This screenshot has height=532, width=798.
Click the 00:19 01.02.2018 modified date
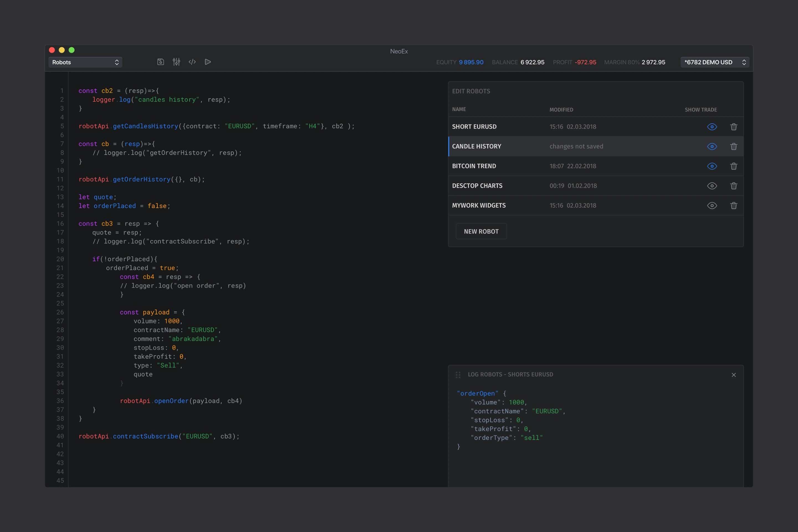click(573, 186)
